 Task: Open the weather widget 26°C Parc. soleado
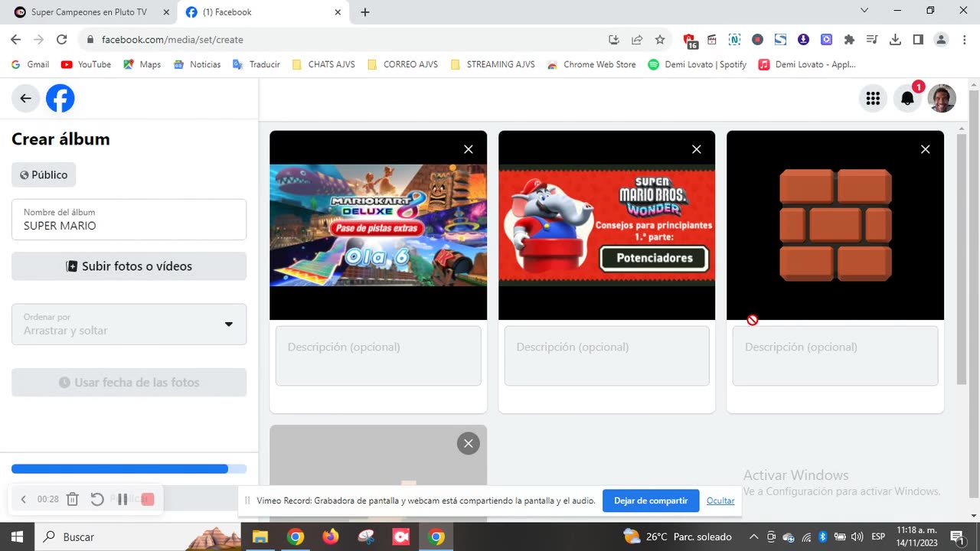pyautogui.click(x=678, y=536)
